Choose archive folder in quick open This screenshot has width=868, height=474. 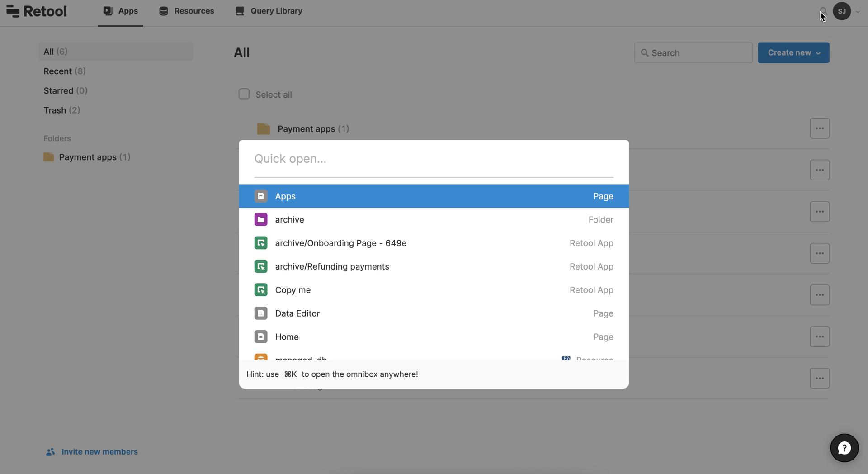(434, 220)
